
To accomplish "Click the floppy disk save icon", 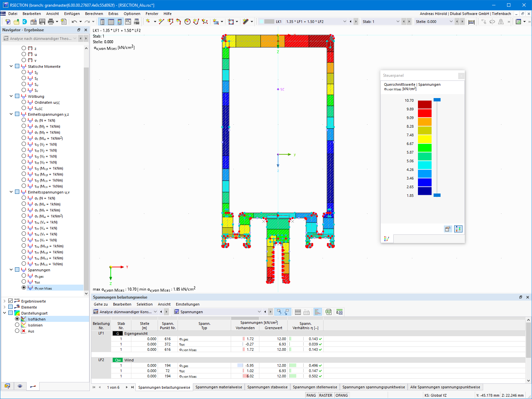I will pos(42,22).
